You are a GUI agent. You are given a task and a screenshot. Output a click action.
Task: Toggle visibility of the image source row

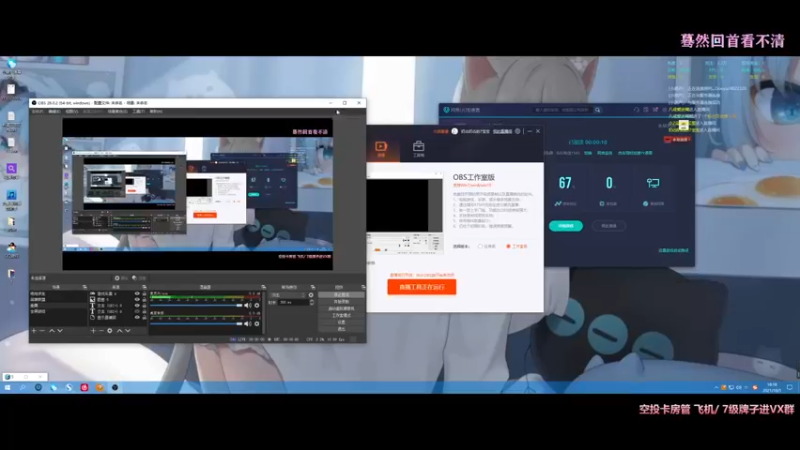[x=137, y=299]
